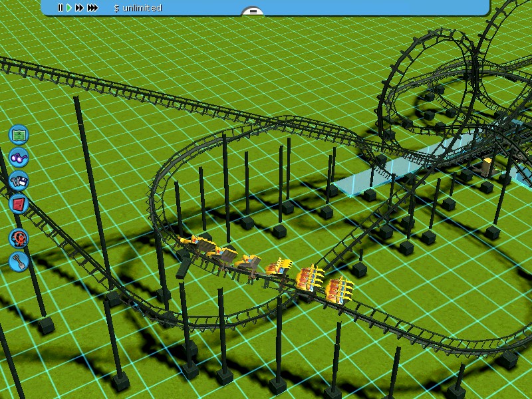This screenshot has width=532, height=399.
Task: Click the front yellow coaster car
Action: click(x=339, y=291)
